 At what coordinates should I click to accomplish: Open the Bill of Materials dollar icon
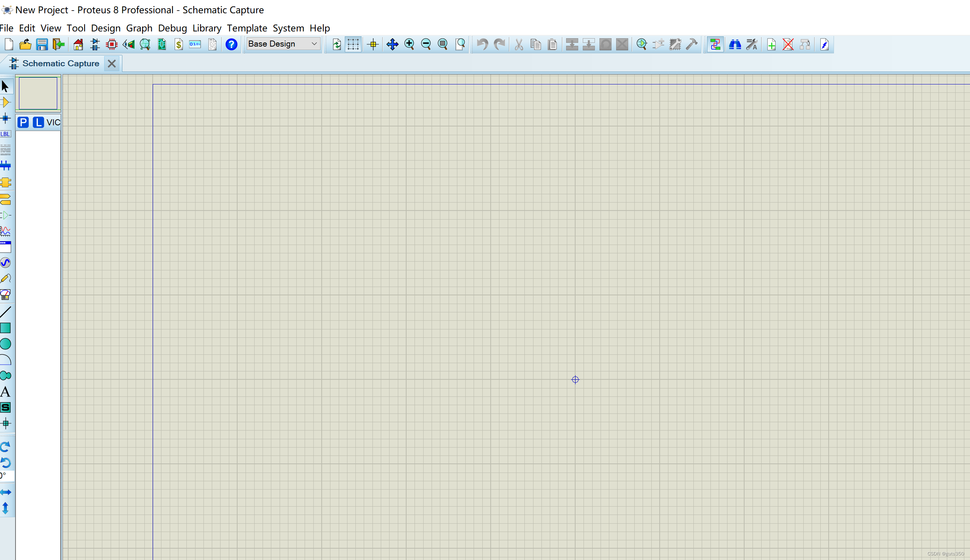(178, 44)
